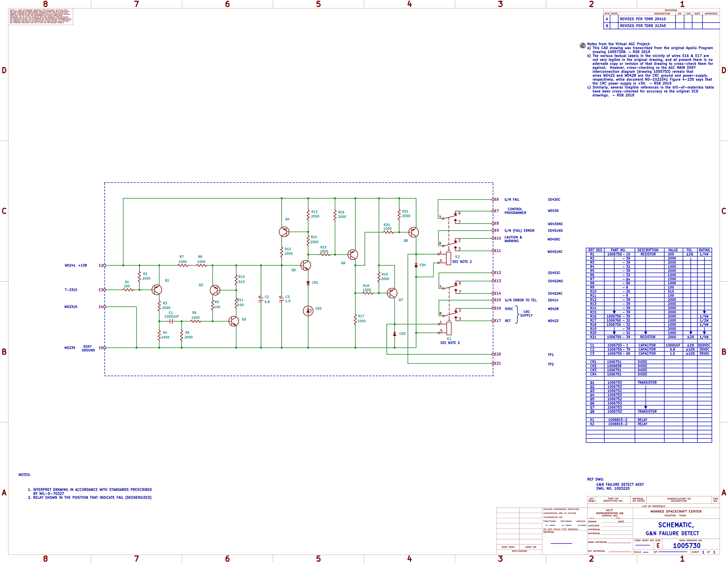
Task: Click the DO NOT SCALE THIS DRAWING text
Action: click(x=561, y=529)
